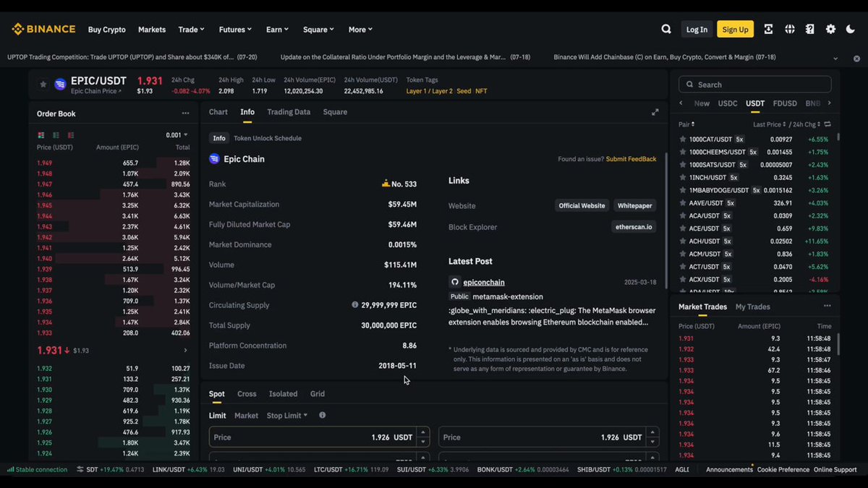
Task: Expand the info panel to fullscreen
Action: (655, 112)
